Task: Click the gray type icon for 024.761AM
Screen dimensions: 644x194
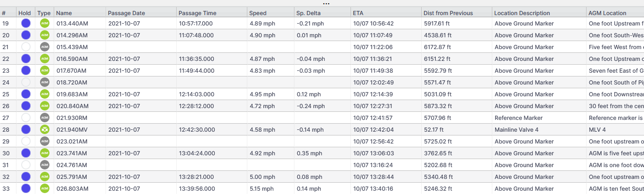Action: (45, 165)
